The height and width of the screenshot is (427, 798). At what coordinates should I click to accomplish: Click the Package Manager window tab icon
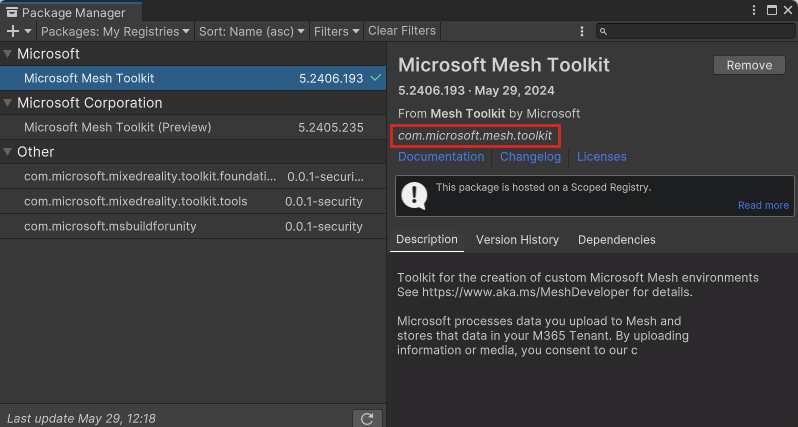12,12
